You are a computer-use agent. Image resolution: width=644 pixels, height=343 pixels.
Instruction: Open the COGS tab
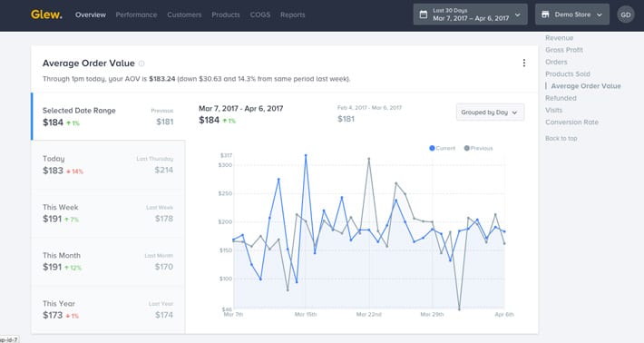[x=260, y=15]
